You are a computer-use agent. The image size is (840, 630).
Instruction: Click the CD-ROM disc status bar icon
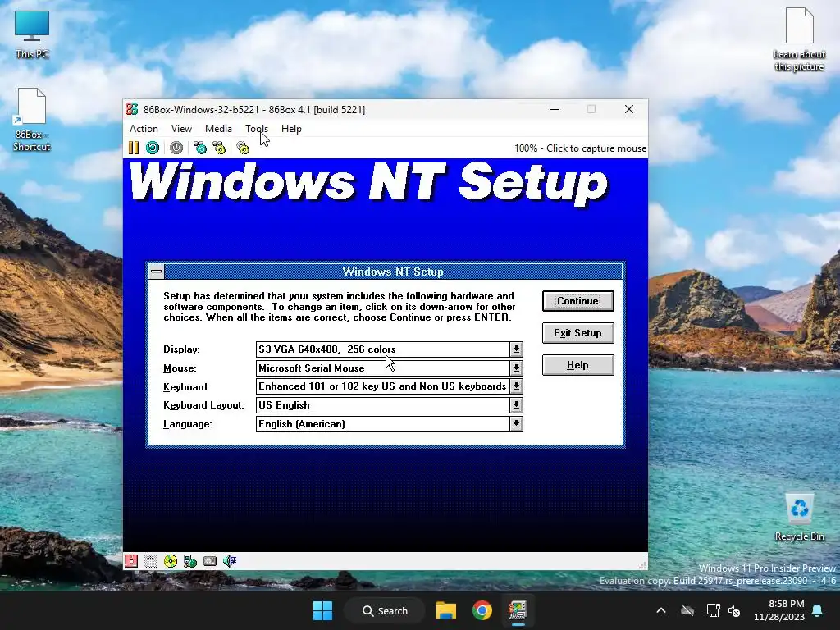click(x=171, y=561)
